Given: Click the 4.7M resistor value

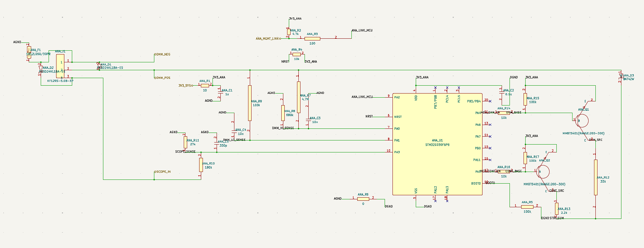Looking at the screenshot, I should click(x=305, y=99).
